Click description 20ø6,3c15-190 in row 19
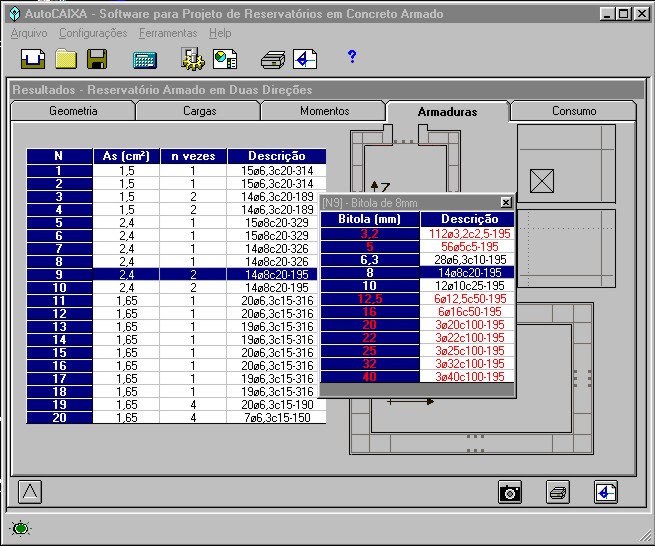The height and width of the screenshot is (546, 655). click(x=277, y=404)
